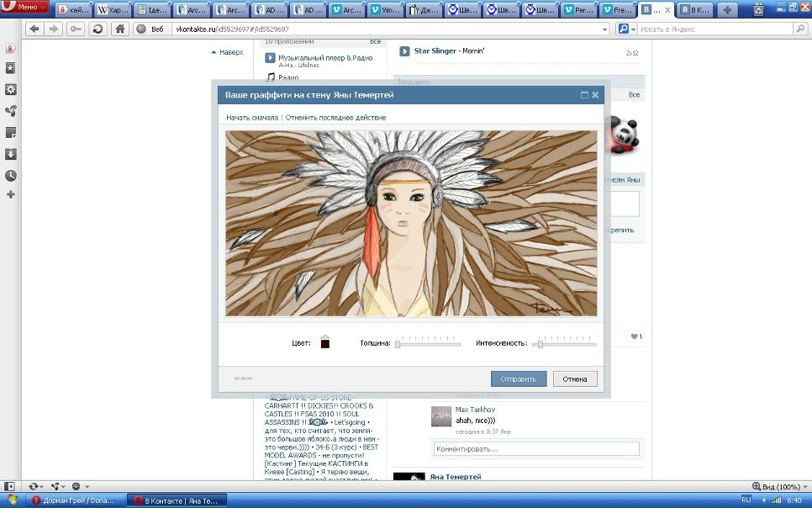
Task: Click the Комментировать comment input field
Action: tap(536, 449)
